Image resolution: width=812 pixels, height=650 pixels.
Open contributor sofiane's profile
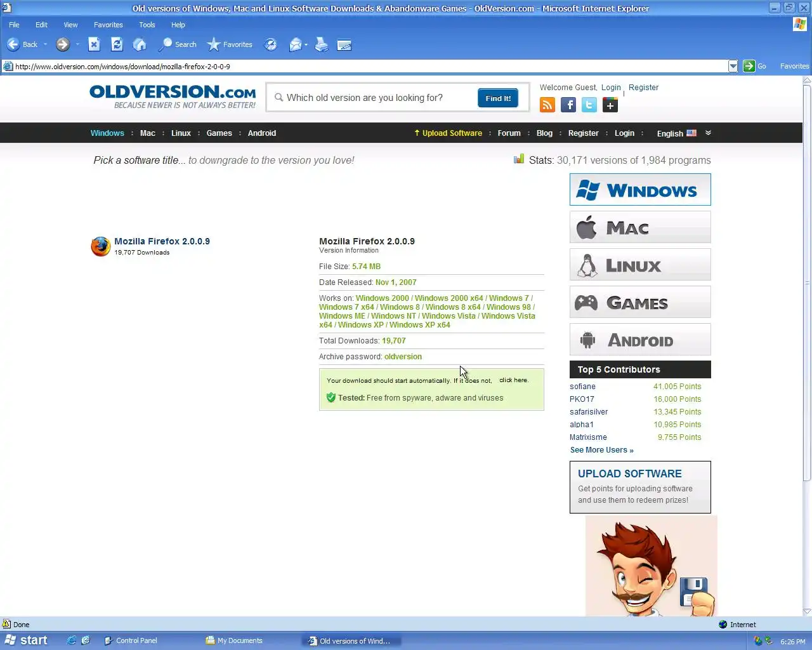click(582, 387)
